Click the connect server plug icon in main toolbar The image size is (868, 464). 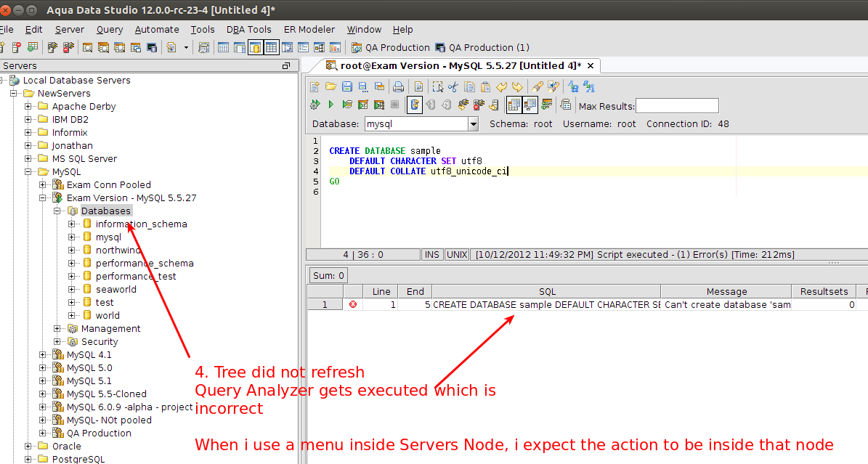[x=52, y=48]
